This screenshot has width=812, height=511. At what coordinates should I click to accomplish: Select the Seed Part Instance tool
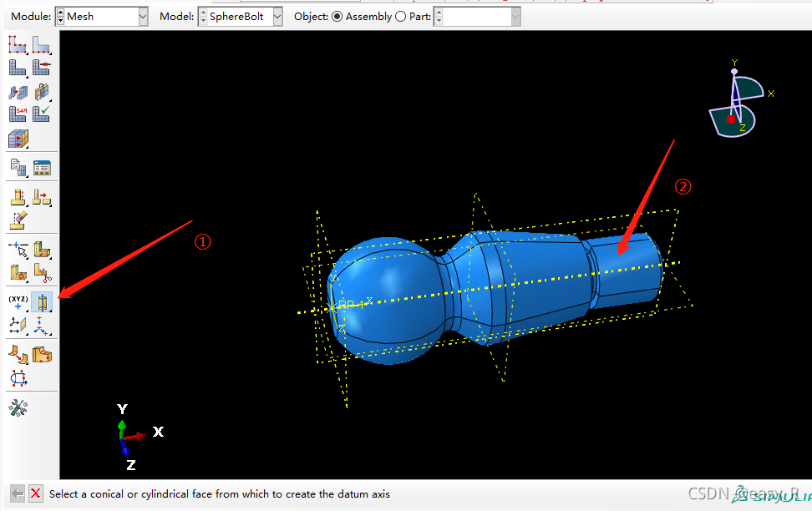coord(17,44)
